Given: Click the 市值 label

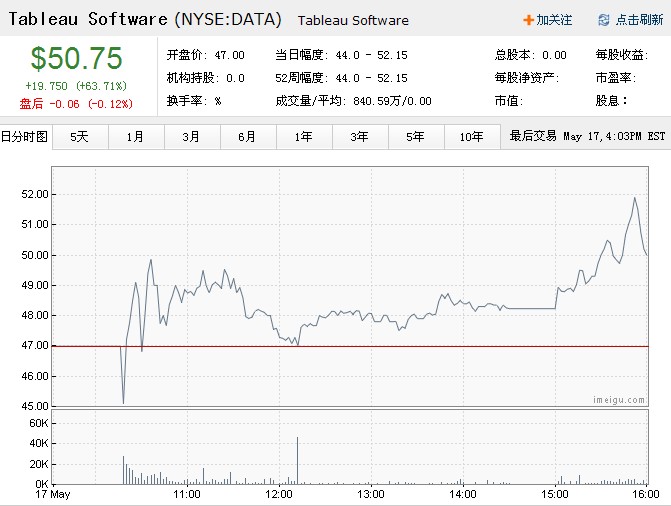Looking at the screenshot, I should tap(509, 101).
